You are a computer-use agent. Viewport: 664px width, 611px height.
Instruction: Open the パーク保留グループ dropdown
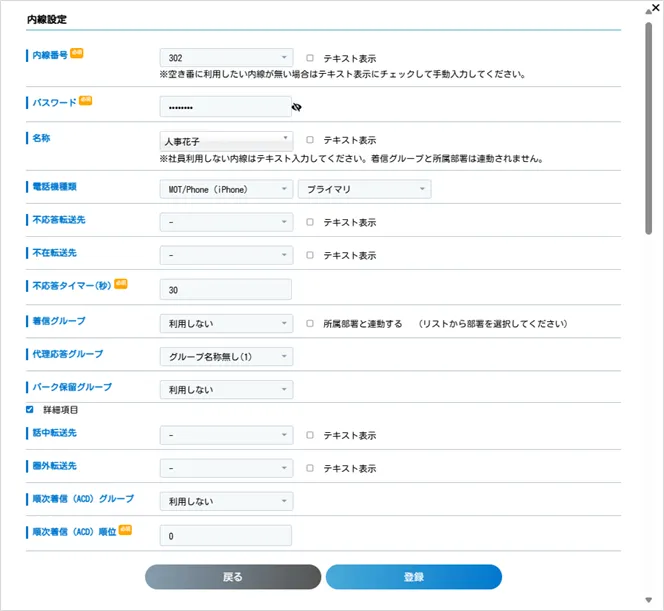226,389
